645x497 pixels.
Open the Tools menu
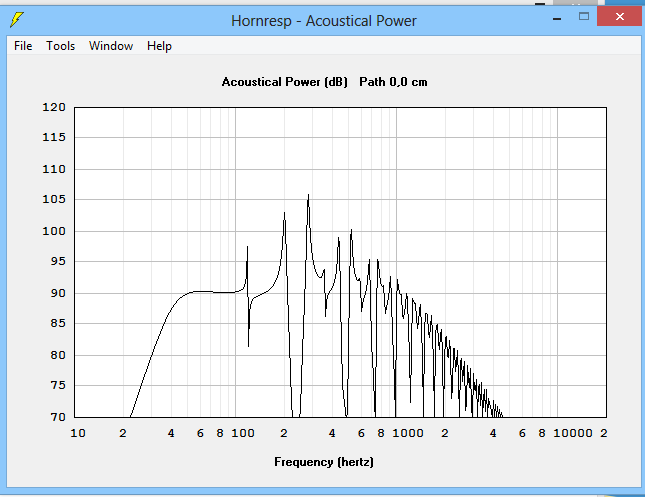click(x=60, y=46)
